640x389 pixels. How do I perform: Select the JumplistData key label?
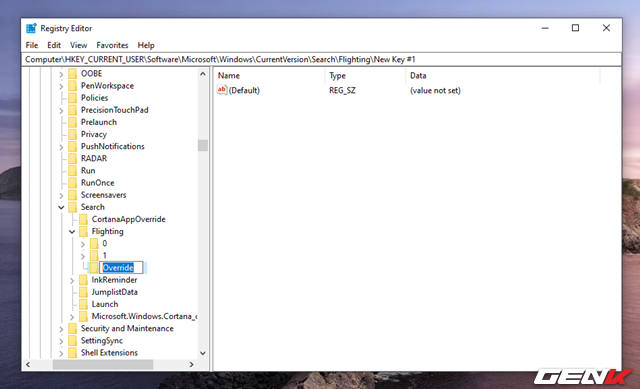point(114,292)
